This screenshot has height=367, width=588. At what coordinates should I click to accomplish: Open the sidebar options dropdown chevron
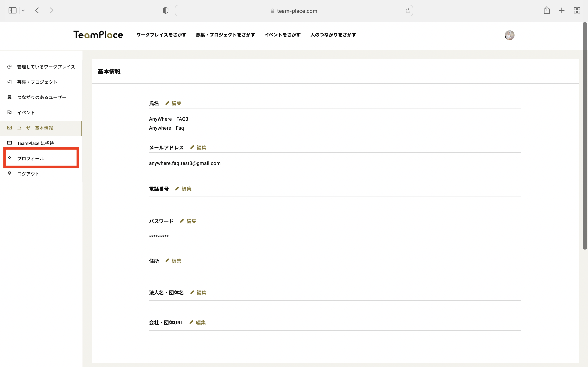click(x=23, y=10)
